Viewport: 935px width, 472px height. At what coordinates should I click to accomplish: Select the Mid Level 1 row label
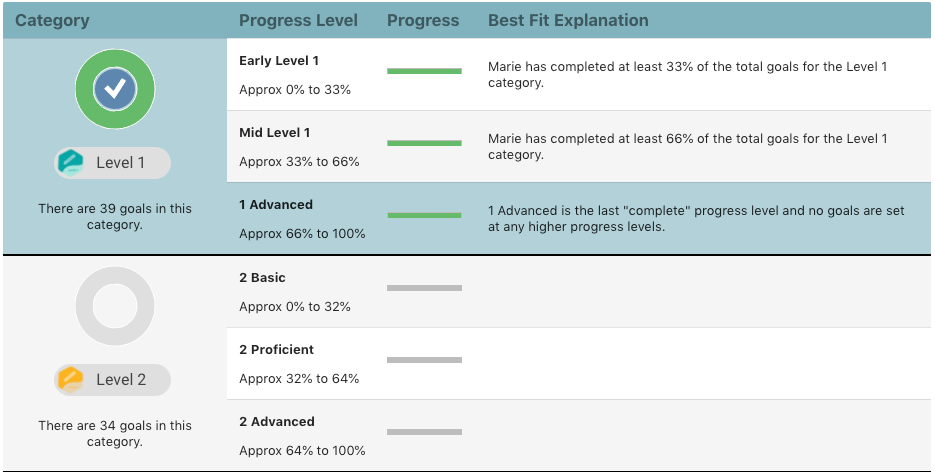[x=275, y=133]
